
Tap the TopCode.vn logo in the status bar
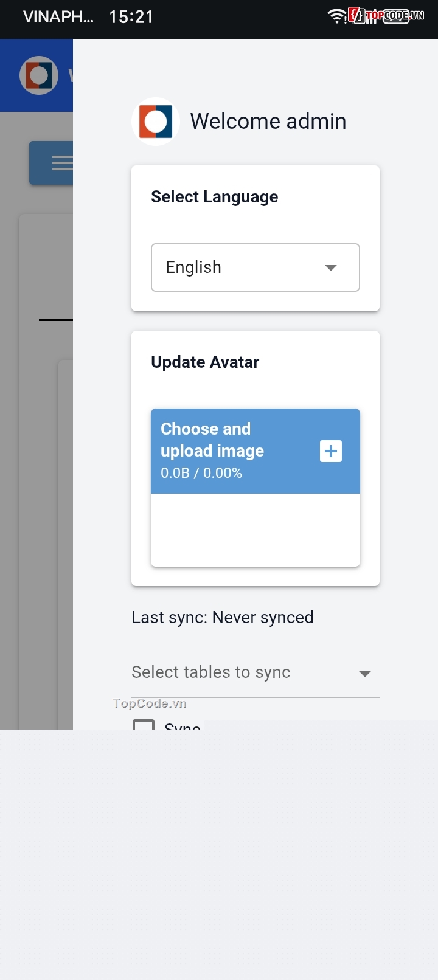pos(387,16)
